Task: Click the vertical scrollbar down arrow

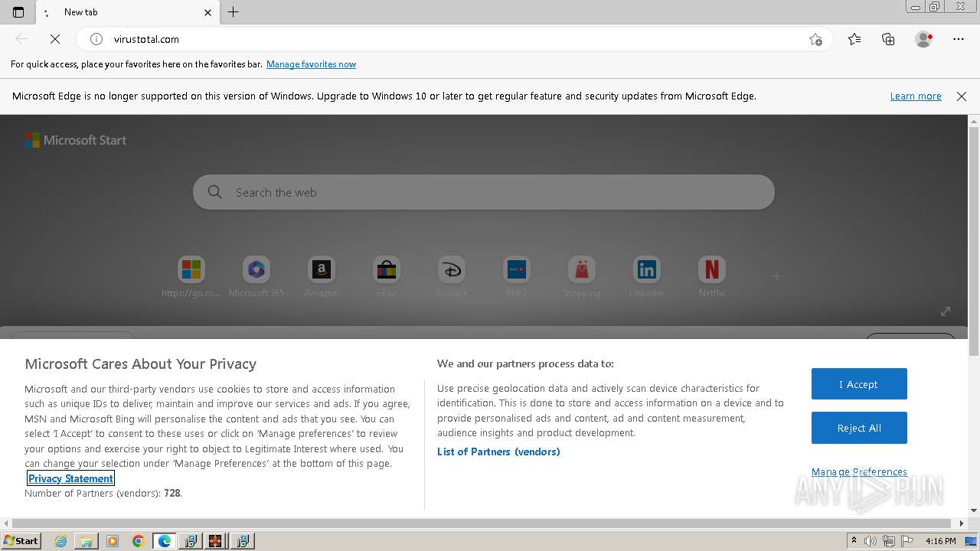Action: coord(974,510)
